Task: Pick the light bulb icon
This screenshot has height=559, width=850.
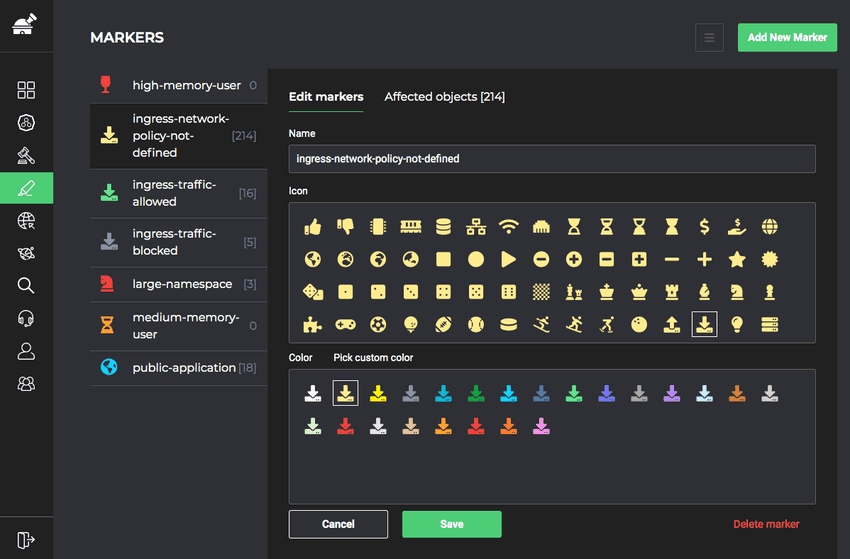Action: 737,325
